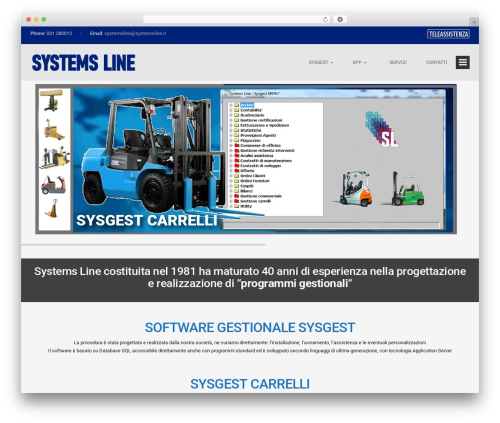Select the order picker thumbnail at strip top
Viewport: 500px width, 423px height.
(51, 100)
